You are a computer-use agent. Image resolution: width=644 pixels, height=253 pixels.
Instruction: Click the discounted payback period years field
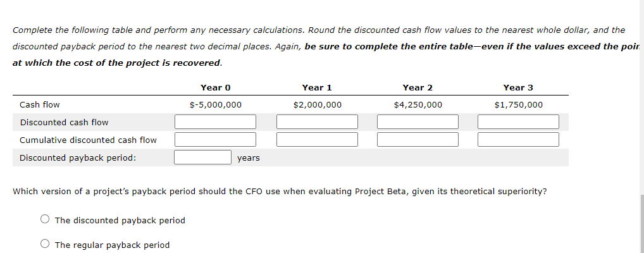[202, 157]
